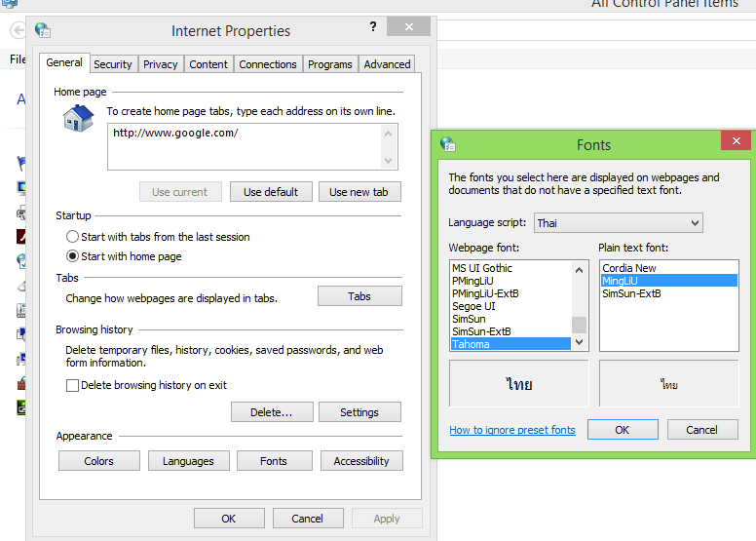Click OK in Internet Properties

pyautogui.click(x=229, y=519)
